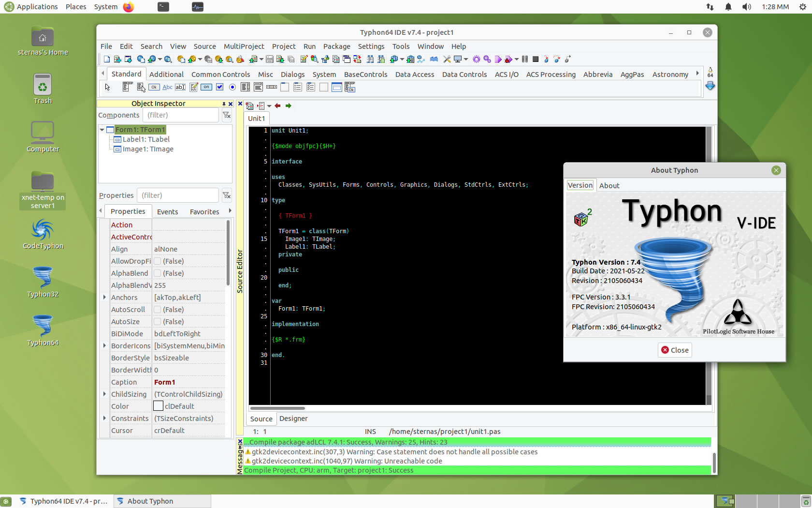Click Close button in About Typhon dialog
812x508 pixels.
(675, 350)
